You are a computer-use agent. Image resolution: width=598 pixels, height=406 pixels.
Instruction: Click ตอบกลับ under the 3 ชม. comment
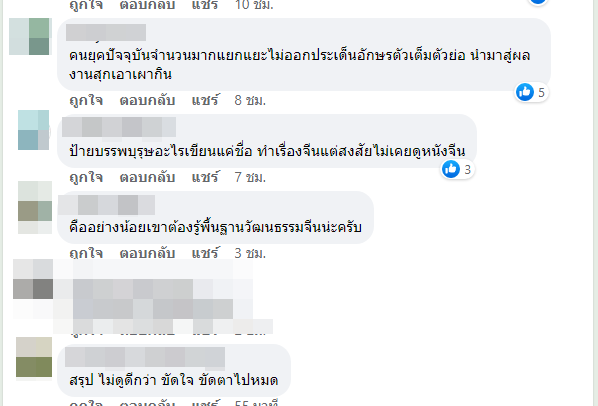[147, 253]
